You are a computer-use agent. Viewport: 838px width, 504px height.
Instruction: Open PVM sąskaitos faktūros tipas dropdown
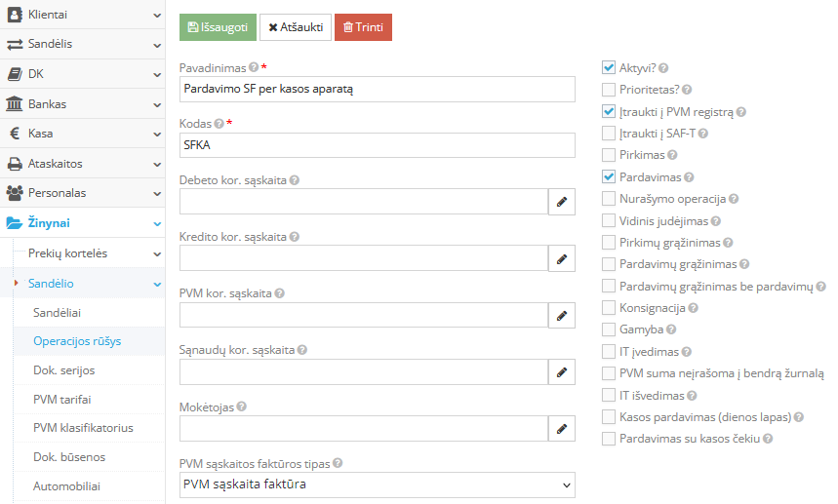378,485
